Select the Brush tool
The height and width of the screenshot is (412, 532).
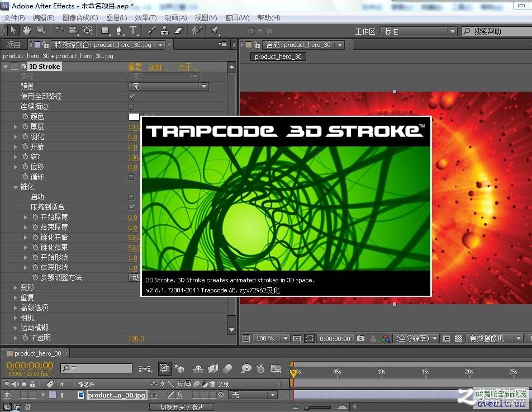pyautogui.click(x=151, y=31)
